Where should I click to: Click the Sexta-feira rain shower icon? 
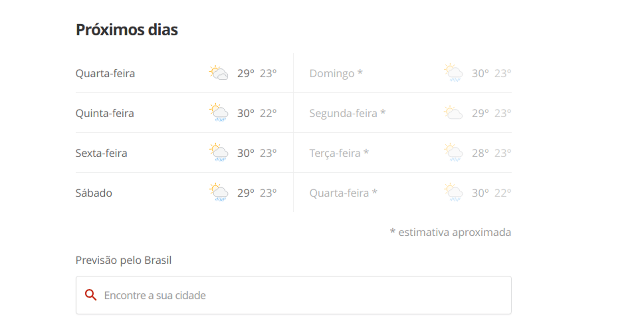tap(219, 153)
